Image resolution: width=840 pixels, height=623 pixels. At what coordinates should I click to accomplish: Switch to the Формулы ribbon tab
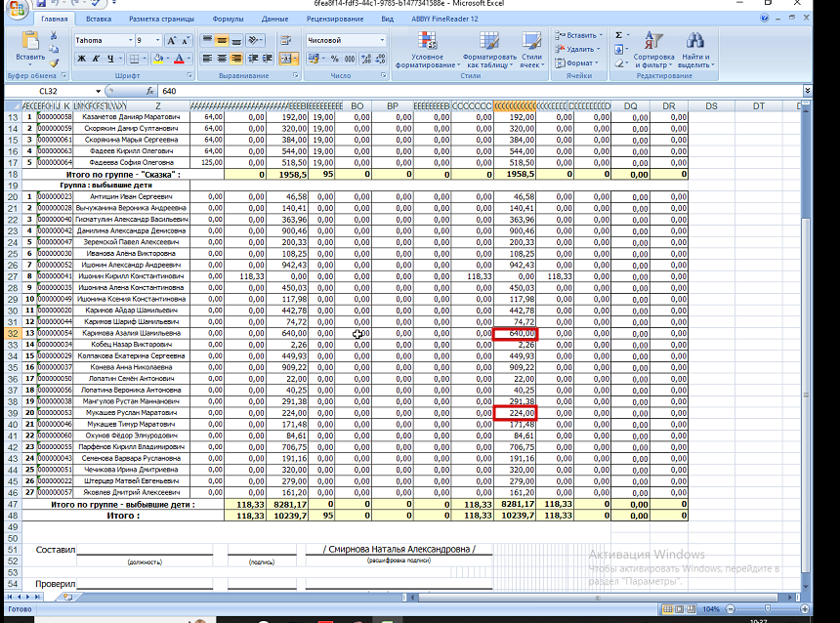228,19
